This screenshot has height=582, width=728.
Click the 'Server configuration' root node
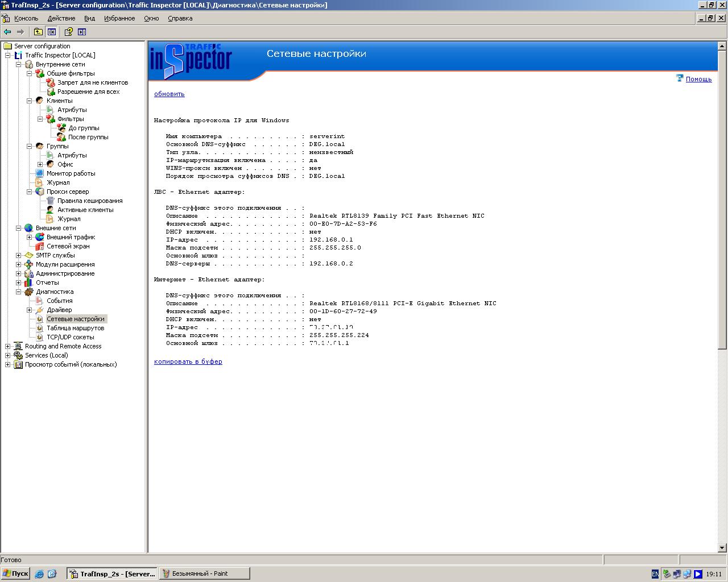tap(42, 46)
